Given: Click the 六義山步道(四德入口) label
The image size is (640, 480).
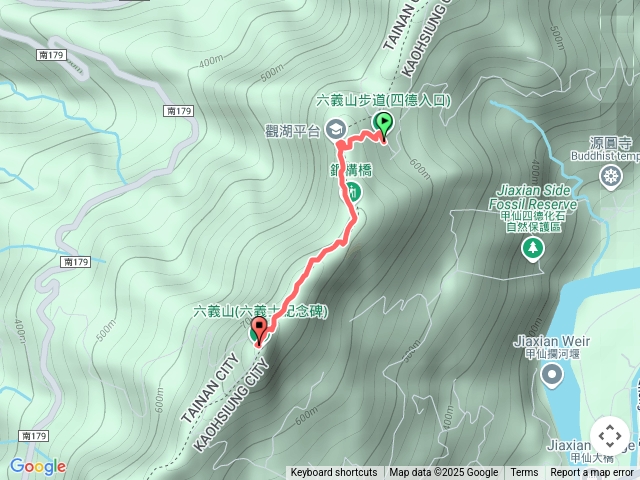Looking at the screenshot, I should tap(384, 100).
